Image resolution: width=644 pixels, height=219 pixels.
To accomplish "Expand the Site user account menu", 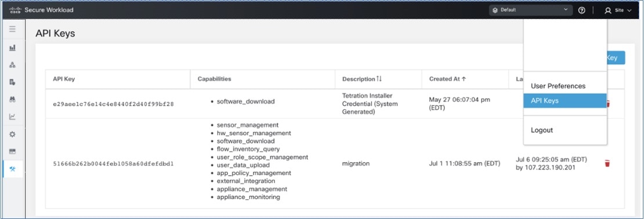I will pos(618,10).
